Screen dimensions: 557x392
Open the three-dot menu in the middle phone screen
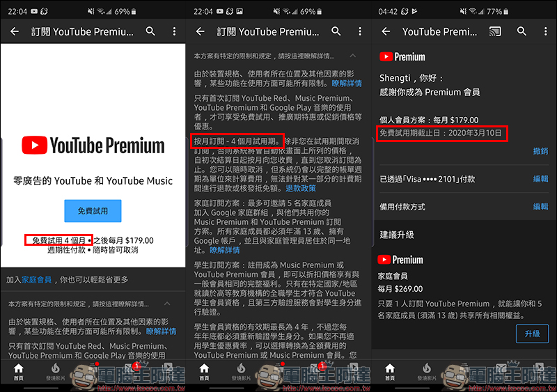pyautogui.click(x=359, y=31)
